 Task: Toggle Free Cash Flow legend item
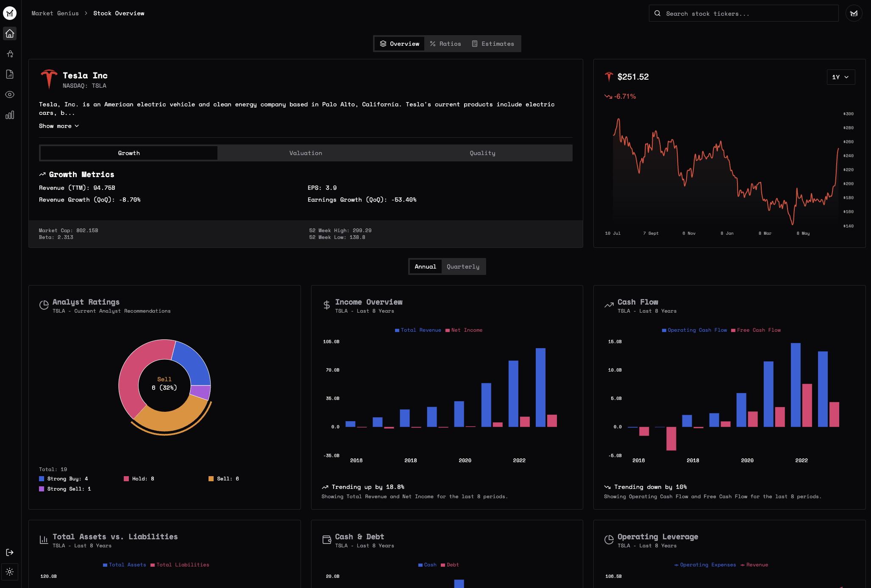tap(756, 330)
